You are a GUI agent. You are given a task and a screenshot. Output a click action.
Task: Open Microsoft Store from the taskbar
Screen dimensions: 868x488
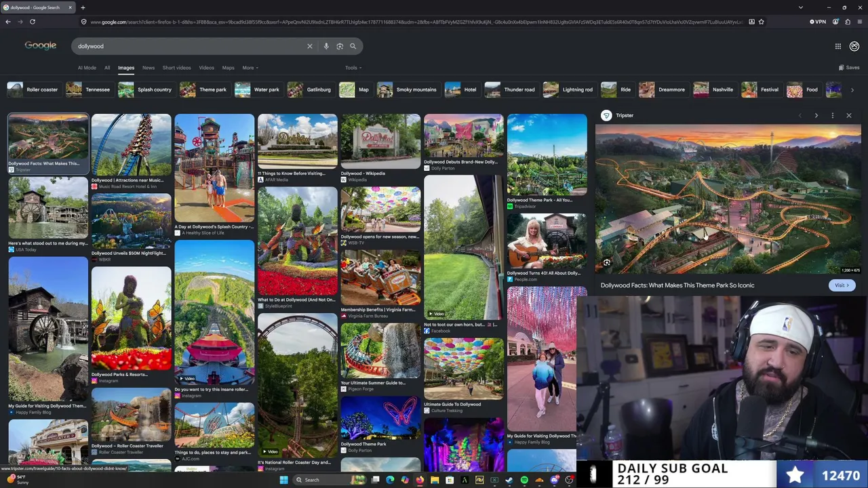pos(450,480)
